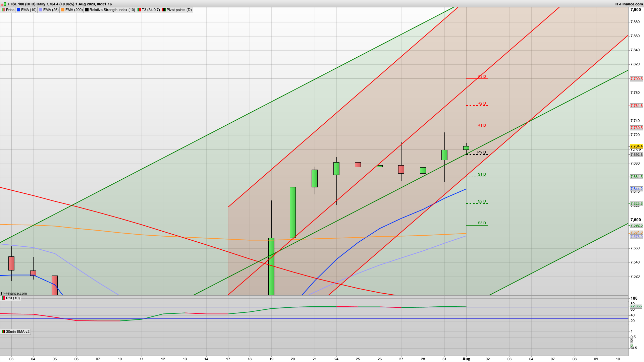Click the 7,900 label on price axis

636,10
